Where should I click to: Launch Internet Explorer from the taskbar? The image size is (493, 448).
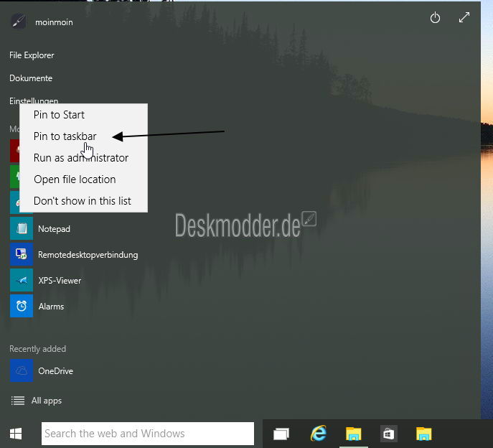319,434
